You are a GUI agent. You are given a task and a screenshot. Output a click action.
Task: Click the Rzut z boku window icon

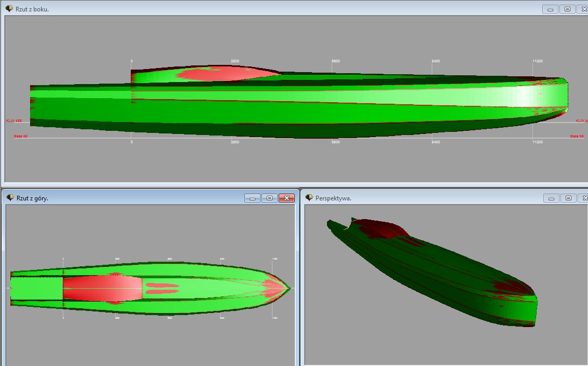pos(9,9)
